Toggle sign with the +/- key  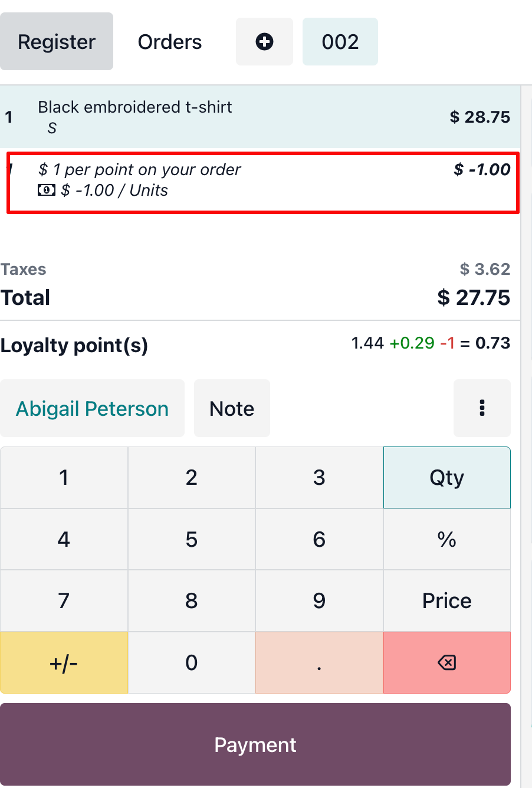click(64, 663)
